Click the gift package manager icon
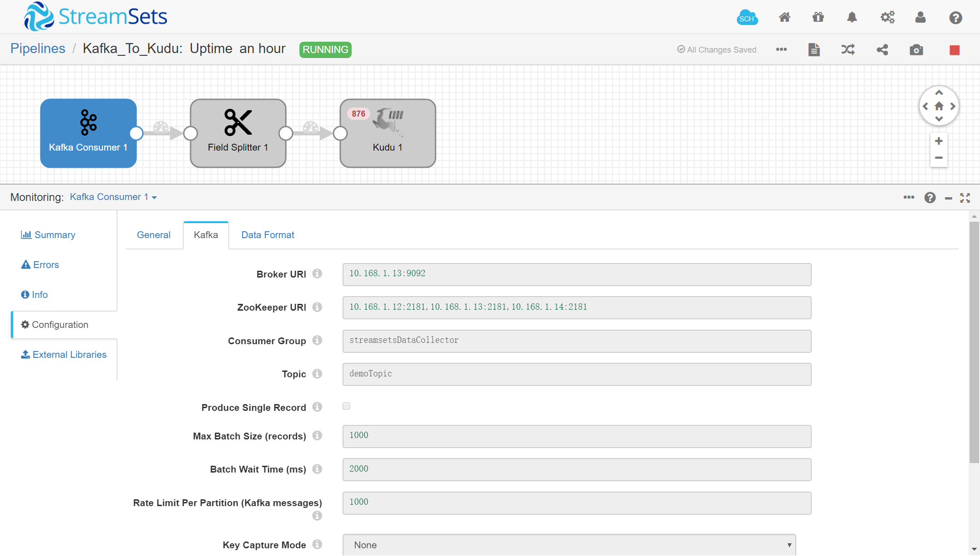The height and width of the screenshot is (556, 980). (818, 18)
